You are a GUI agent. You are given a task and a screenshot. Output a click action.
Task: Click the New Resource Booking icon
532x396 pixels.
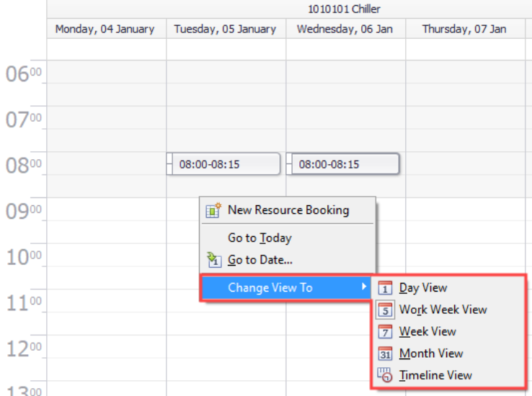tap(213, 210)
